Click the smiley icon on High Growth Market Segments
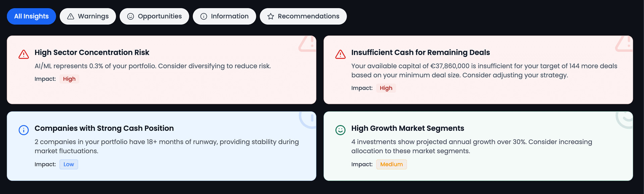The width and height of the screenshot is (644, 194). point(340,130)
